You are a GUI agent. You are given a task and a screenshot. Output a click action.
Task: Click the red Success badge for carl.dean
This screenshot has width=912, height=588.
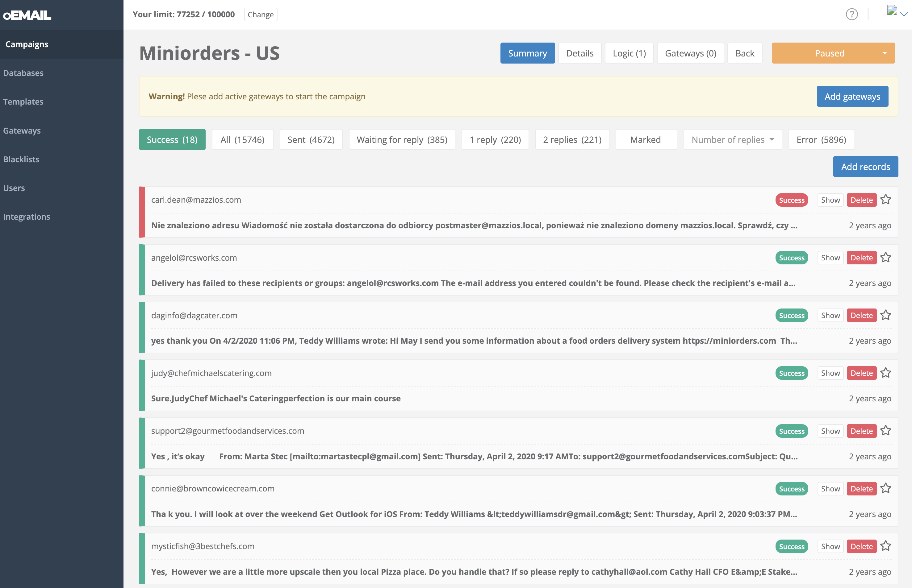pyautogui.click(x=791, y=200)
